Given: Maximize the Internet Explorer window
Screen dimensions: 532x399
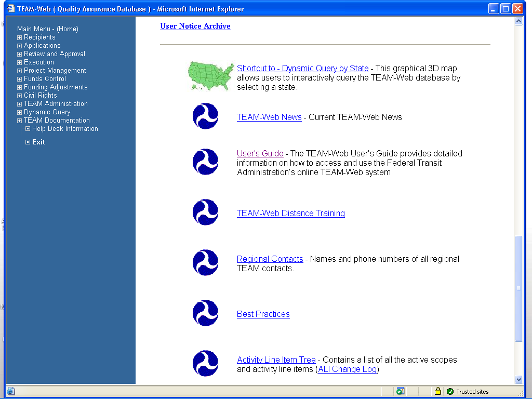Looking at the screenshot, I should pyautogui.click(x=505, y=8).
